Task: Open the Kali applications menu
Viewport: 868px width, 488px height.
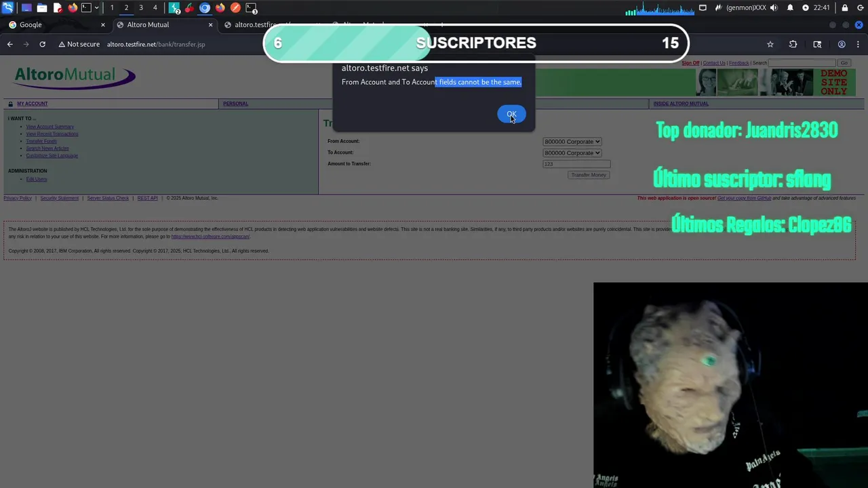Action: click(x=8, y=8)
